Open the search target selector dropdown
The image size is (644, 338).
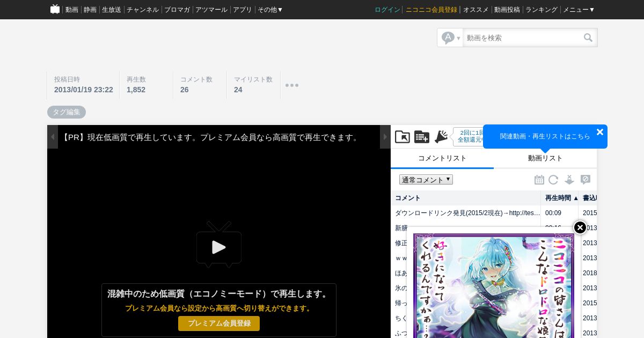click(450, 38)
